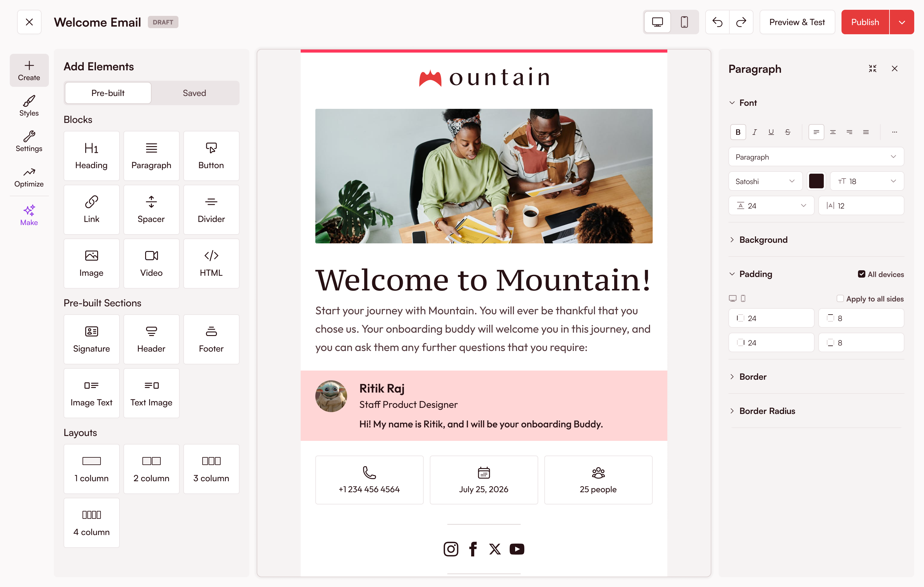924x587 pixels.
Task: Switch to mobile preview mode
Action: (684, 22)
